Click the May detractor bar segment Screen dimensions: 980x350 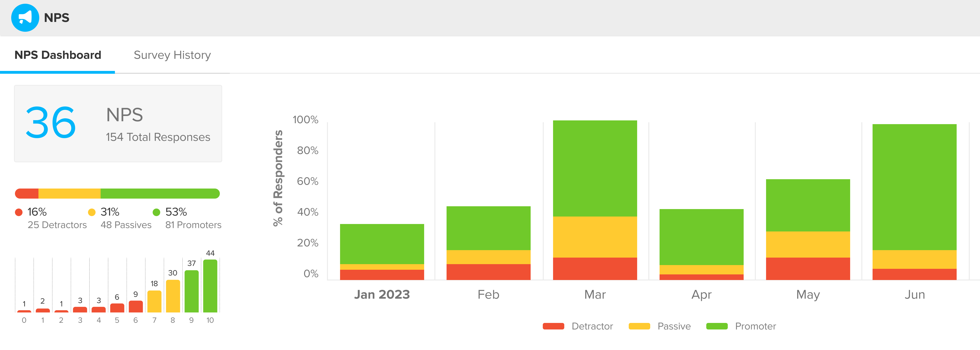point(808,269)
